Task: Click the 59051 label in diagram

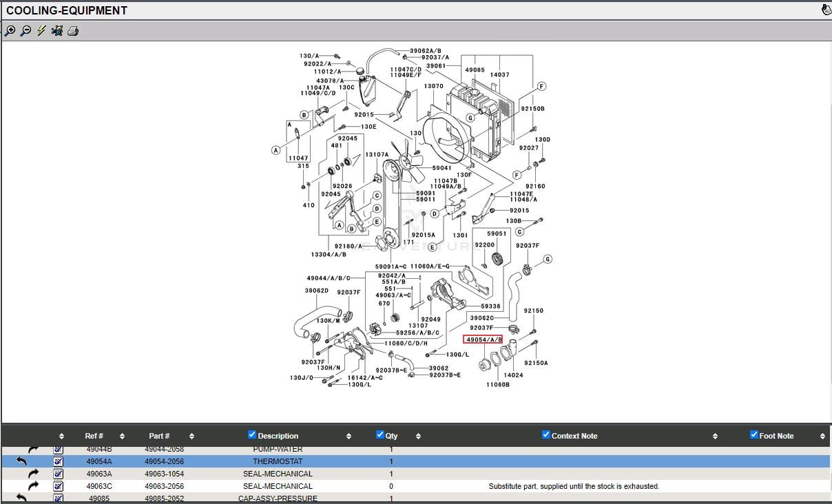Action: (497, 233)
